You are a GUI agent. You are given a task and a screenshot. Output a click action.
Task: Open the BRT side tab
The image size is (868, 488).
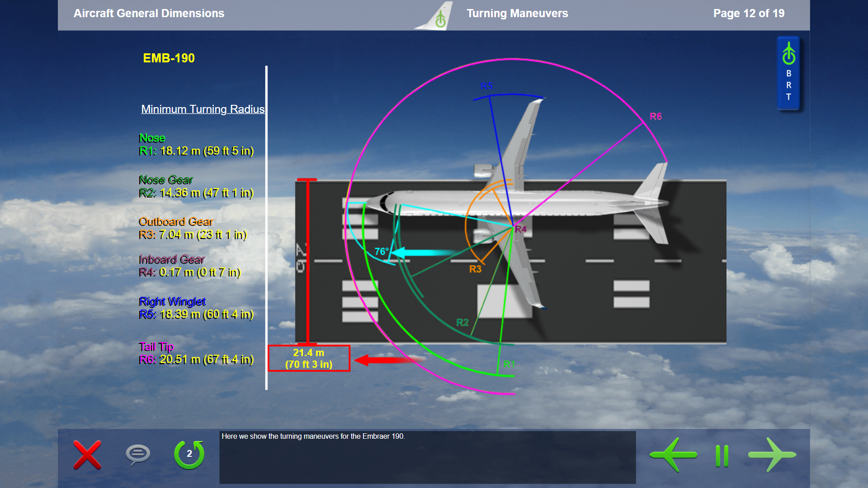tap(788, 73)
